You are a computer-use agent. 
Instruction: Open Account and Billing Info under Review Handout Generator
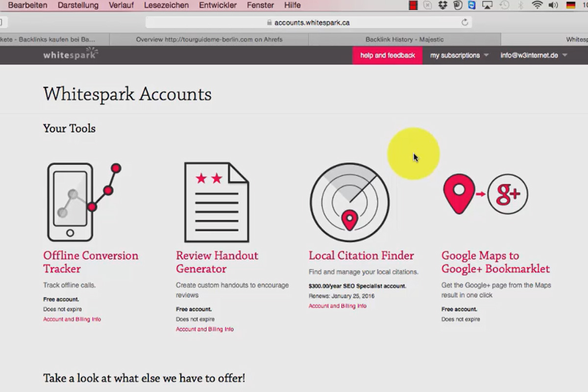click(205, 329)
